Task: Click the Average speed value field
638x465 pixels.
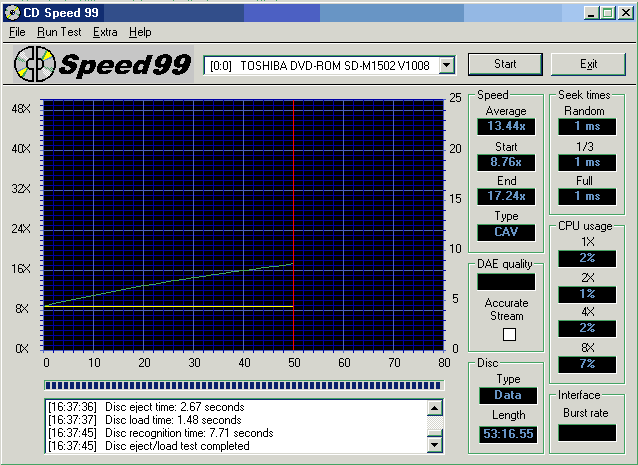Action: point(506,126)
